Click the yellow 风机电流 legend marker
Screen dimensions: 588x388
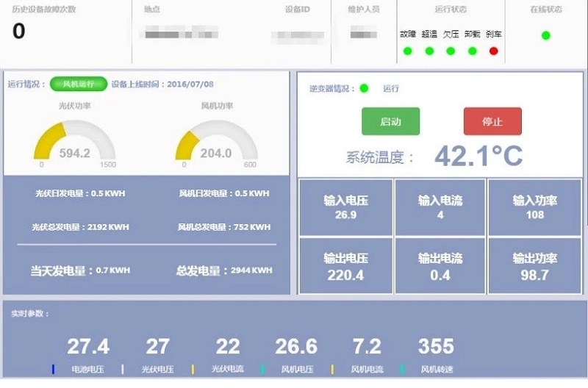pos(332,369)
